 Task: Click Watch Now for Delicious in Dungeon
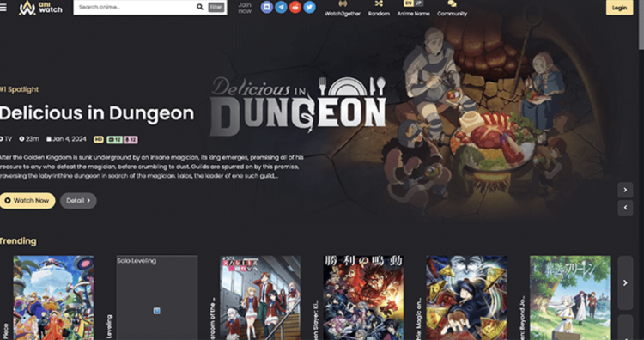coord(27,201)
